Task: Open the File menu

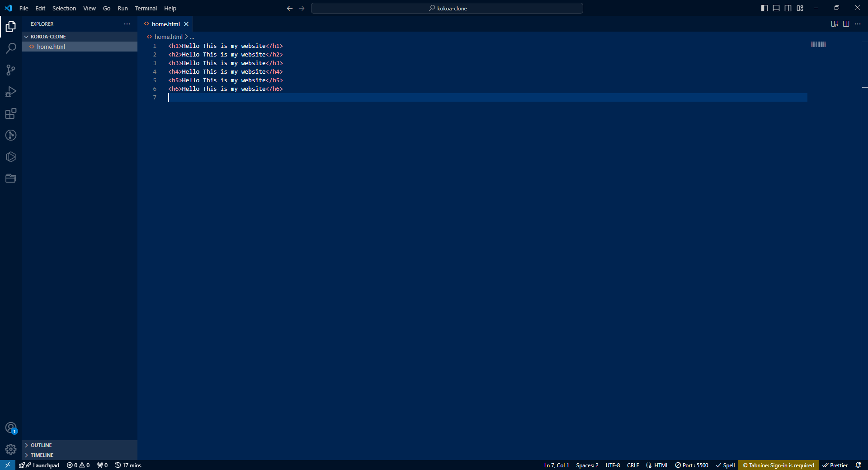Action: [x=24, y=8]
